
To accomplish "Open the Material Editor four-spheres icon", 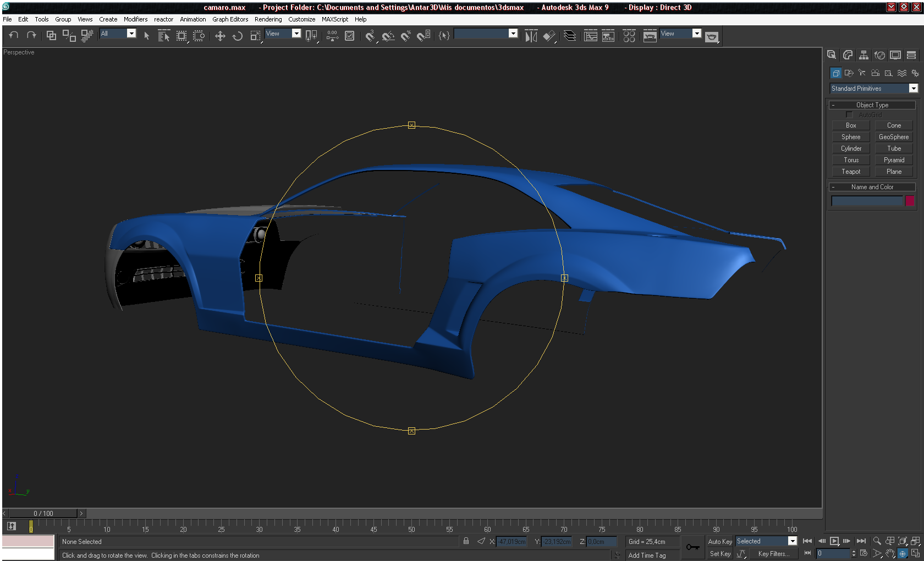I will click(x=629, y=36).
